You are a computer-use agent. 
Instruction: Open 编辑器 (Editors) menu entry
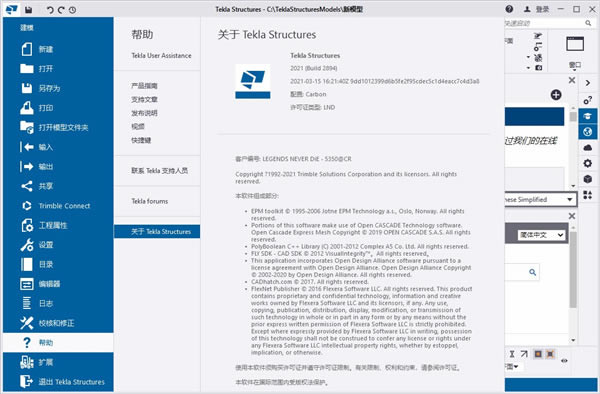(58, 284)
